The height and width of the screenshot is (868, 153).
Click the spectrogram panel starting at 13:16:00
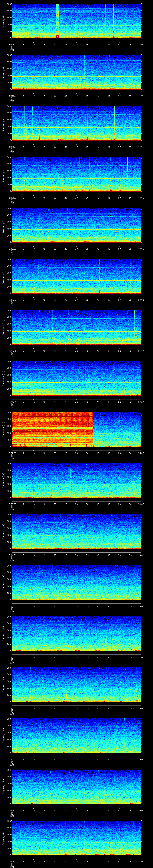pos(77,123)
